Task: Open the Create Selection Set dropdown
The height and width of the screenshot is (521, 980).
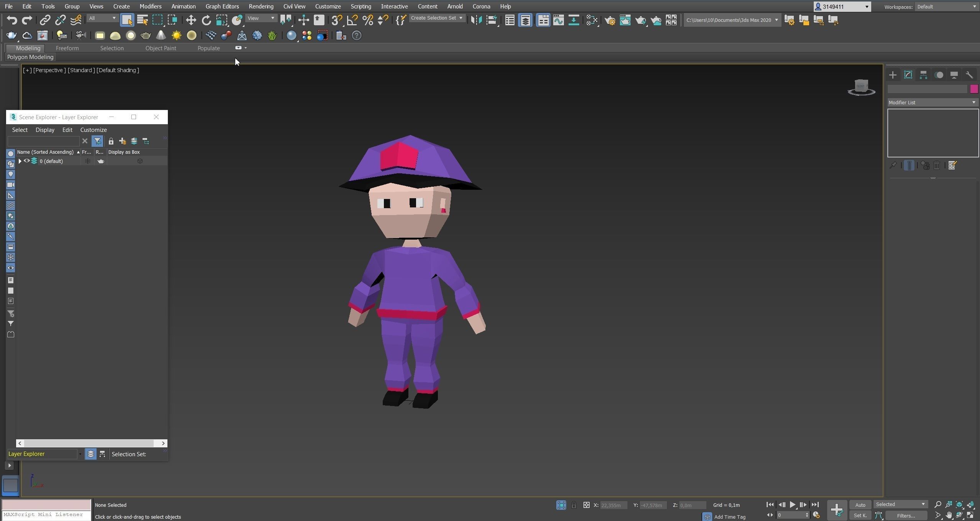Action: click(x=436, y=18)
